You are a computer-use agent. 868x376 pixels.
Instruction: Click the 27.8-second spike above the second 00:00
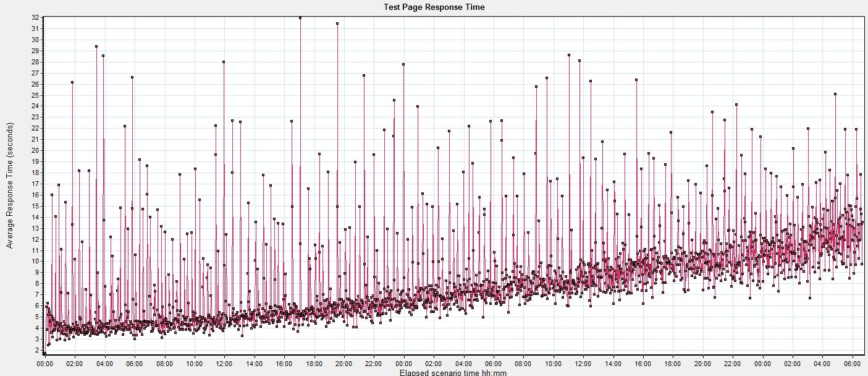tap(403, 64)
